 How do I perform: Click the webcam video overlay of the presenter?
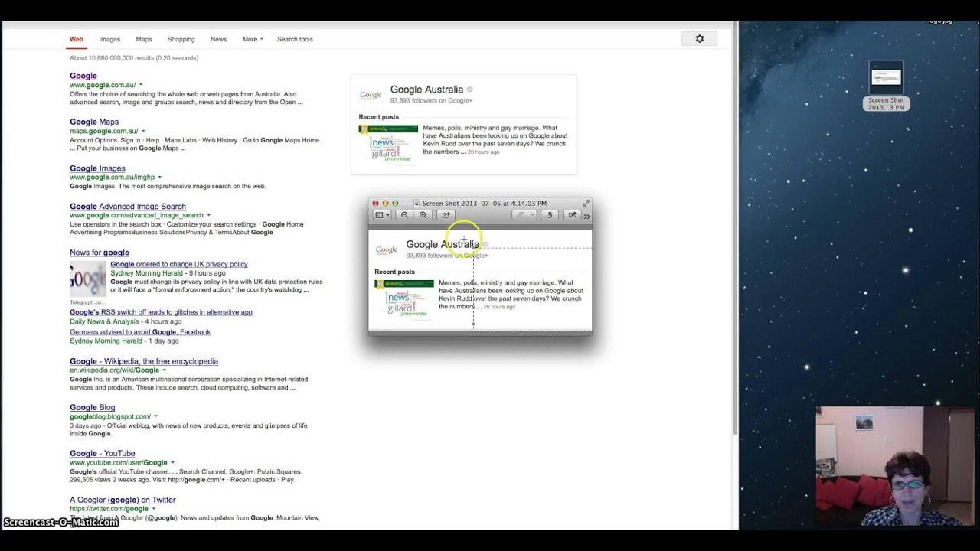(894, 466)
